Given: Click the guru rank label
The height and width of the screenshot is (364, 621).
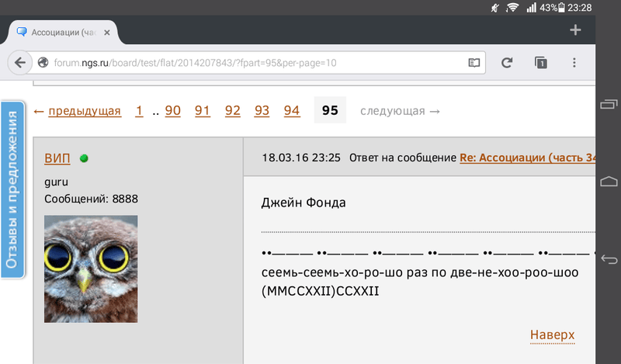Looking at the screenshot, I should point(56,182).
